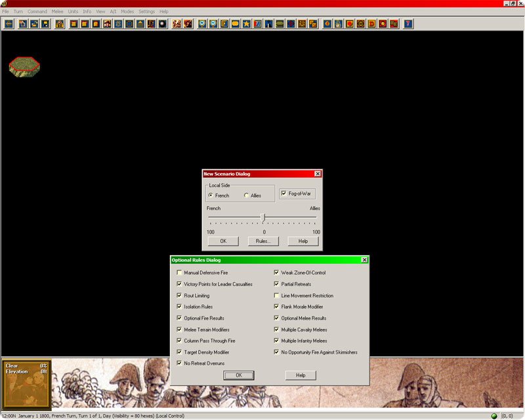Click the blue question mark toolbar icon
This screenshot has width=525, height=420.
409,24
